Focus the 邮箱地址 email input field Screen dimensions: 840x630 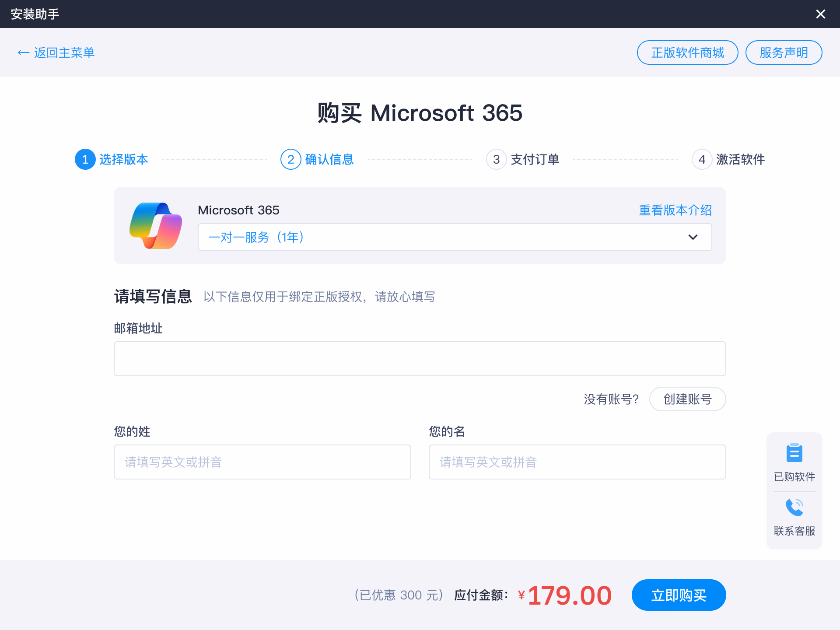(x=420, y=359)
